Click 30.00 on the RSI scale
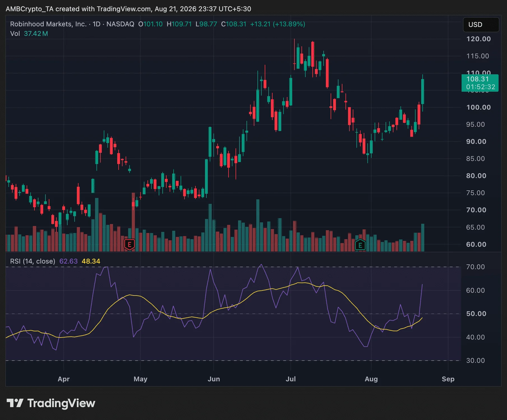507x420 pixels. [476, 361]
